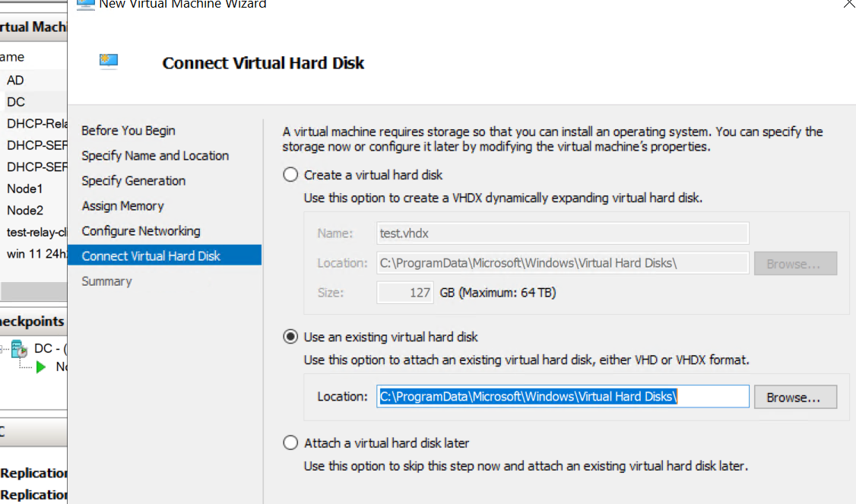Click in the existing disk Location field
Screen dimensions: 856x504
click(x=563, y=397)
